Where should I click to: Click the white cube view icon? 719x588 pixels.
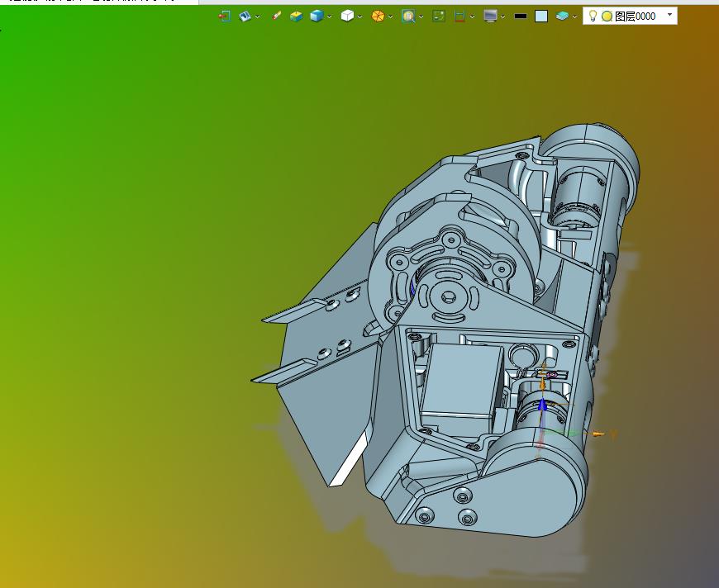[x=347, y=16]
